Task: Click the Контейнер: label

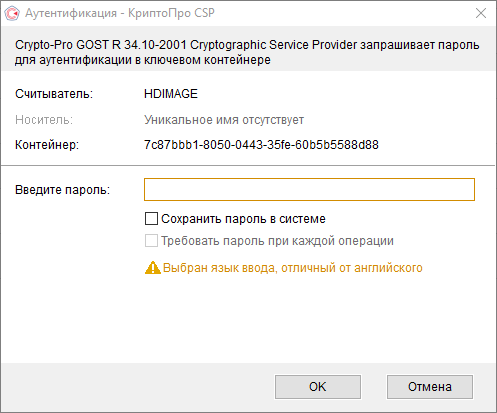Action: pyautogui.click(x=47, y=145)
